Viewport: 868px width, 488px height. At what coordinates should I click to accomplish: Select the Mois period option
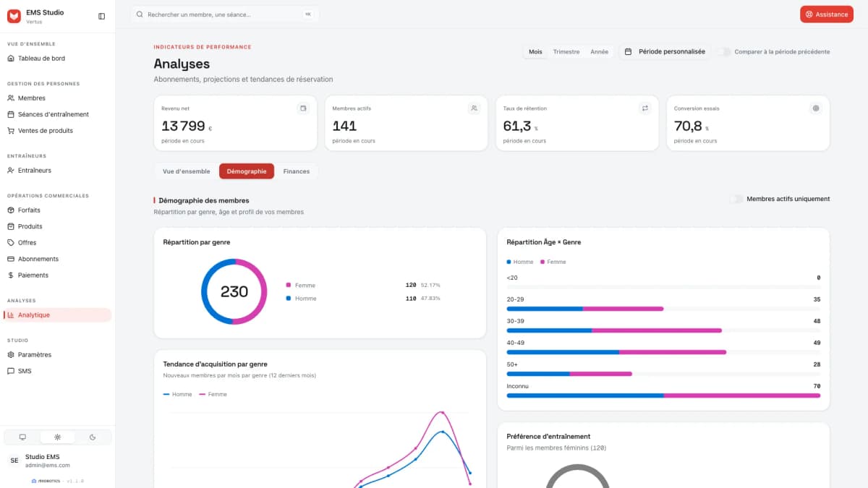coord(535,52)
